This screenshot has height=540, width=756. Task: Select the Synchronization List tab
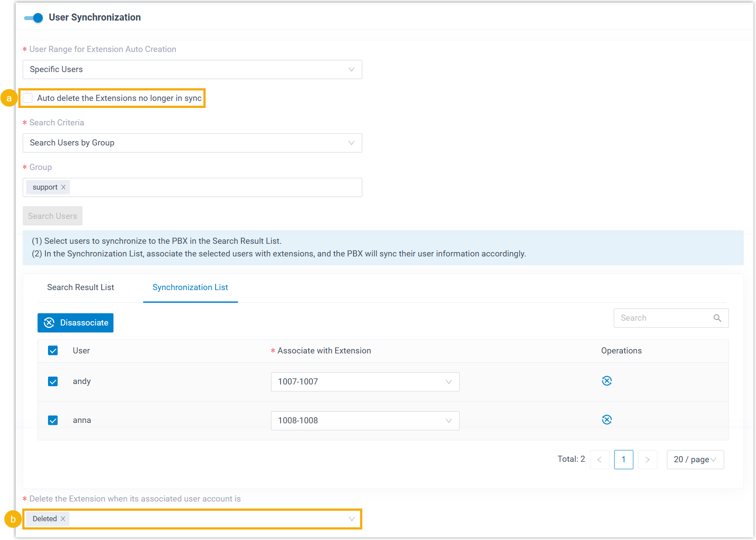tap(190, 287)
